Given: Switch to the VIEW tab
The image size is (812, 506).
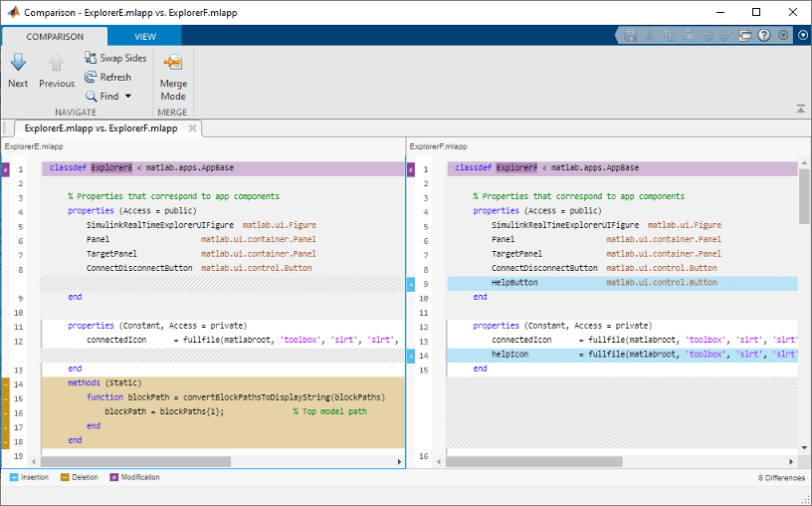Looking at the screenshot, I should (145, 37).
